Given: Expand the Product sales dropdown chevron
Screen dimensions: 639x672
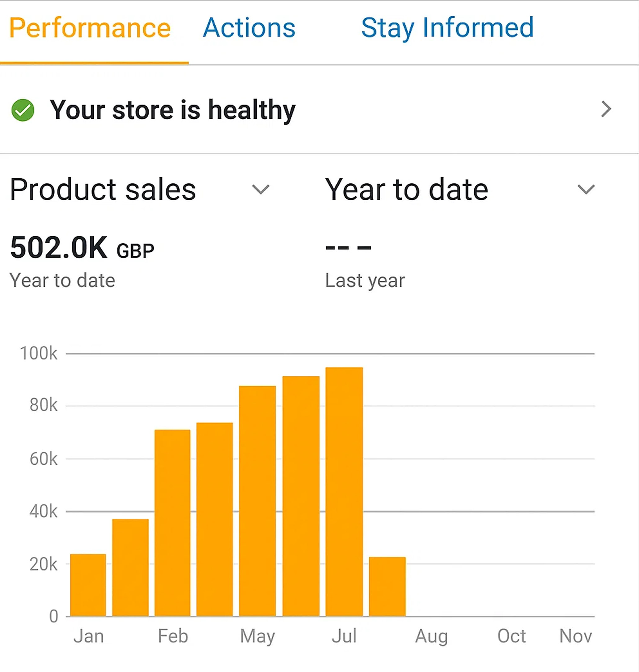Looking at the screenshot, I should pos(261,189).
